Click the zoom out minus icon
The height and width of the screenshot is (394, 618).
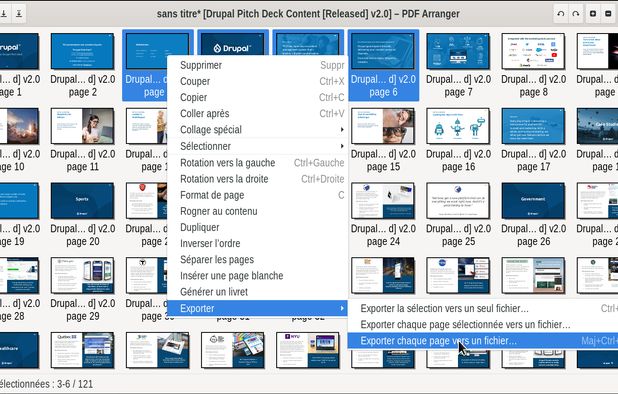coord(609,13)
